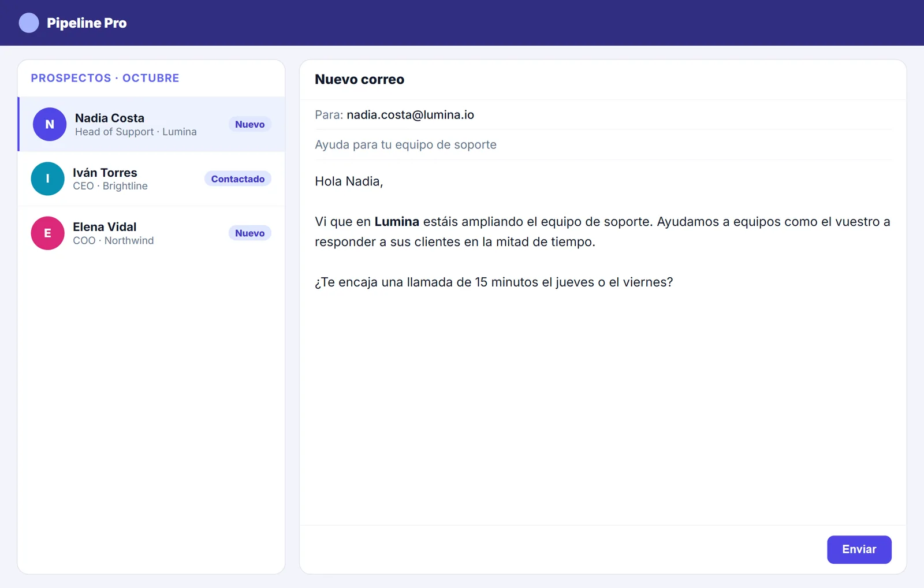Open the Iván Torres prospect name

(x=105, y=173)
